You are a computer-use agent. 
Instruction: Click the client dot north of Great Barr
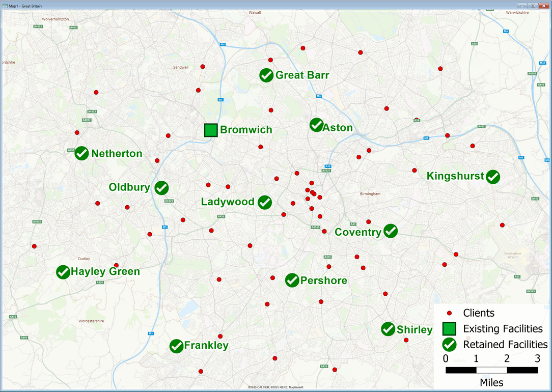pos(270,60)
